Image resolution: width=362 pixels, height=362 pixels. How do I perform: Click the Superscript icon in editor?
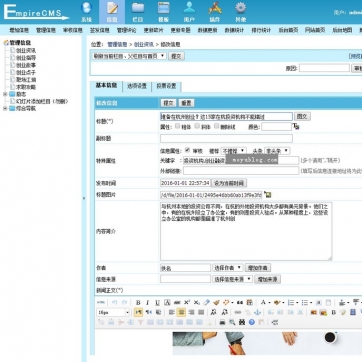point(187,303)
